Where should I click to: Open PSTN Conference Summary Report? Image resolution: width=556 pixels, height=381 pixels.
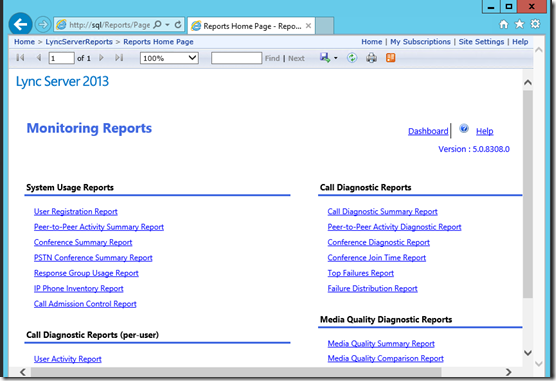point(93,258)
